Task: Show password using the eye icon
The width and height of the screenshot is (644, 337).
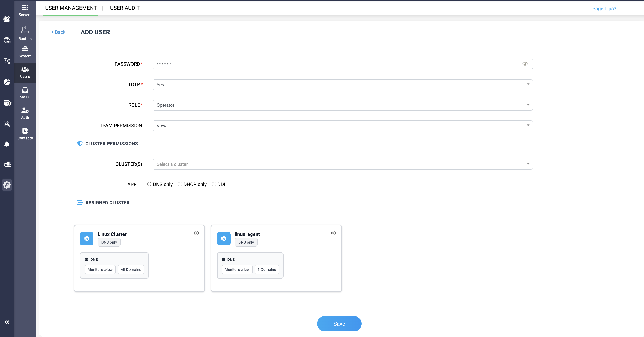Action: click(x=525, y=64)
